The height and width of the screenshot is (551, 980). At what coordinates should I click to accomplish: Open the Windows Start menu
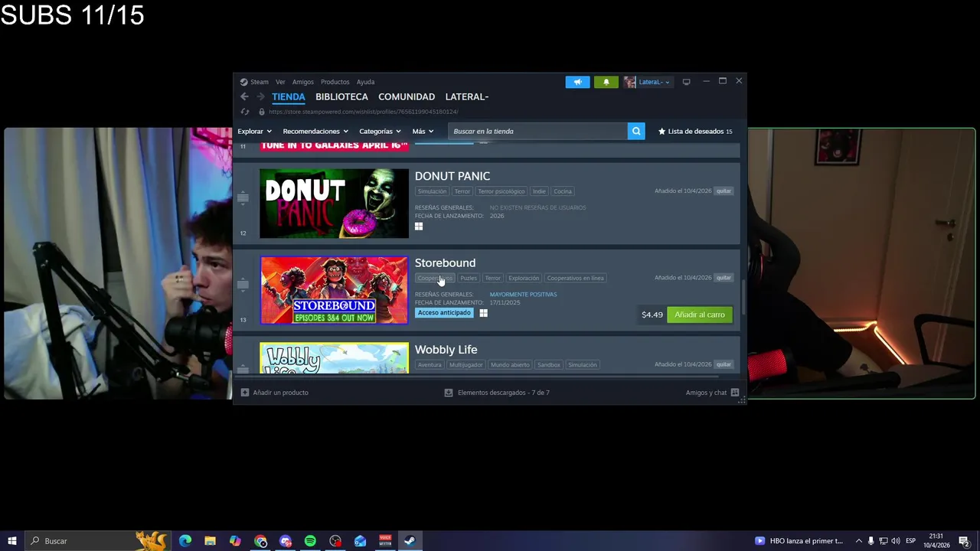(x=11, y=541)
